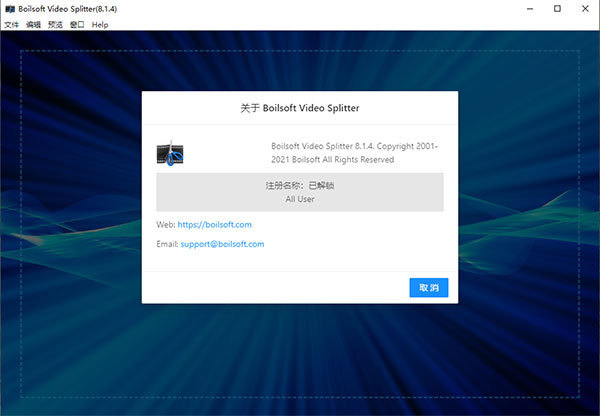The width and height of the screenshot is (600, 416).
Task: Select the All User registration text
Action: (x=300, y=199)
